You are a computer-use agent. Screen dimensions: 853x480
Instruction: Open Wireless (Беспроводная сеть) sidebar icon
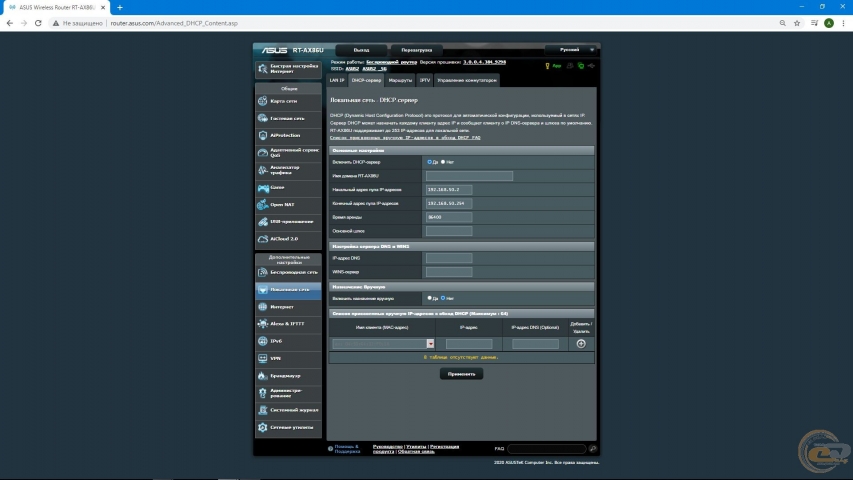coord(263,272)
